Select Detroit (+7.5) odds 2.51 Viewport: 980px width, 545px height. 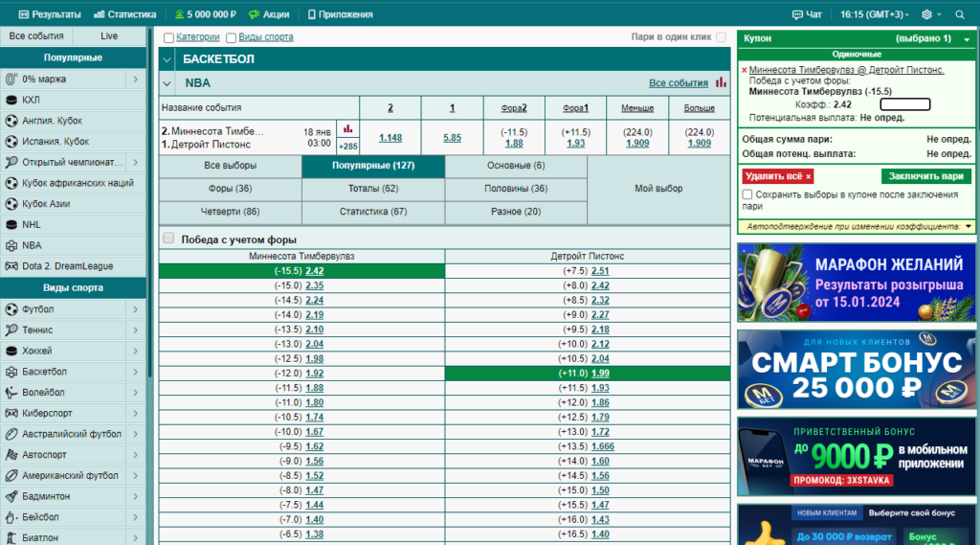(600, 271)
